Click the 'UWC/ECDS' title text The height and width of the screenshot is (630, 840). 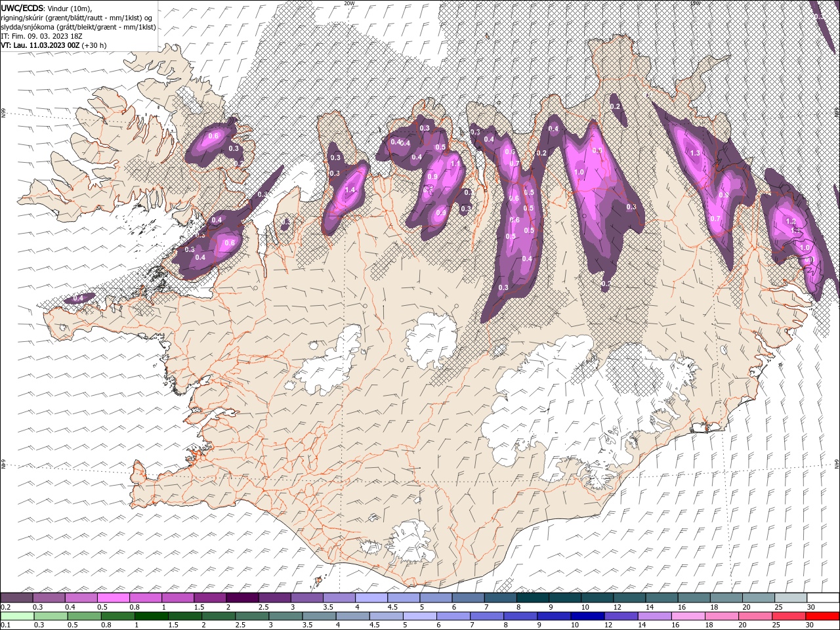pos(22,7)
